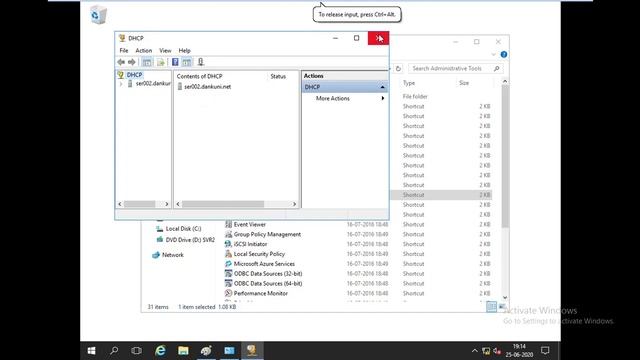Switch Explorer to details view icon

[491, 307]
